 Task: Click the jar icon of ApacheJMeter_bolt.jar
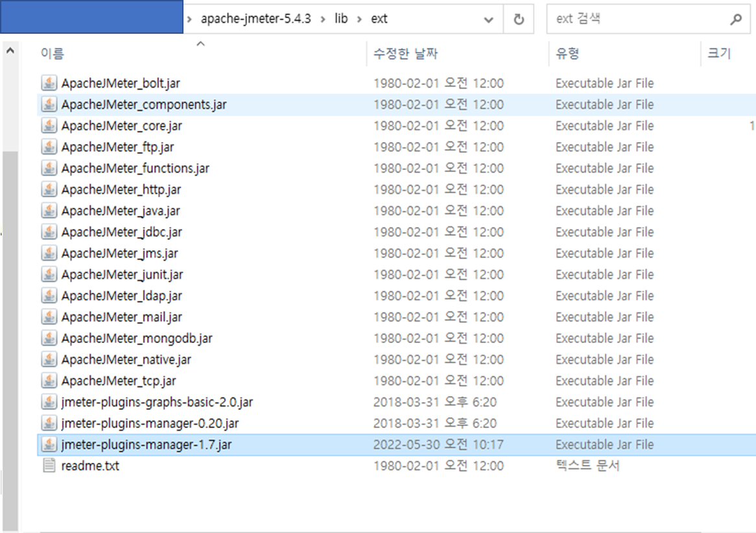(49, 83)
